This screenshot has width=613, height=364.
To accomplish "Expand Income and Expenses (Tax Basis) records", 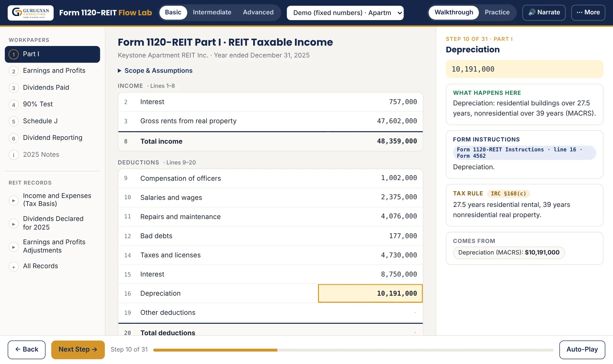I will click(x=52, y=200).
